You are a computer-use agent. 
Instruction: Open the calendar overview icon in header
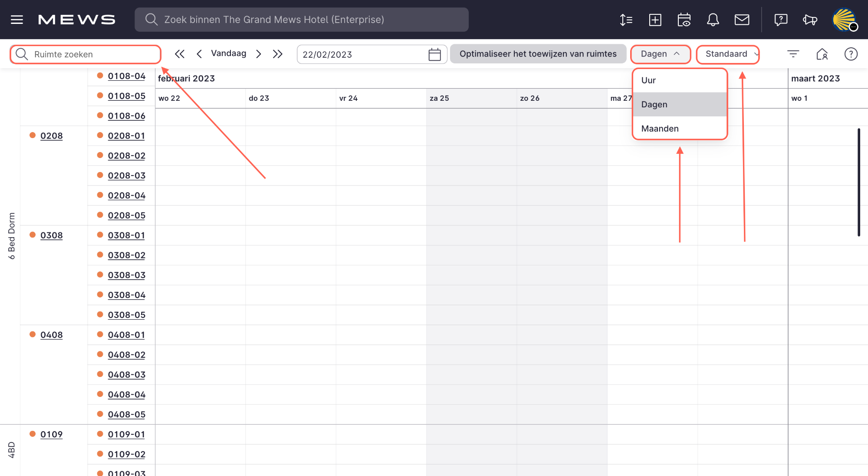(x=684, y=20)
